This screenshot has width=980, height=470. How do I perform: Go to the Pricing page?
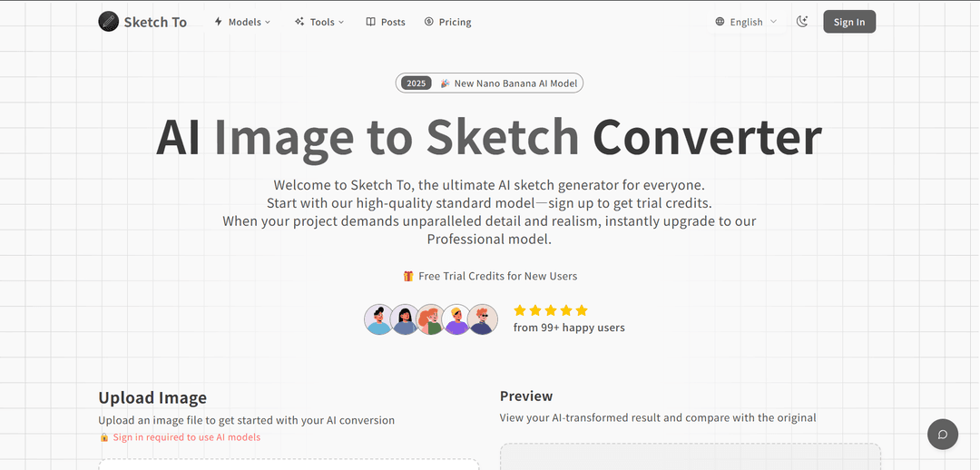click(448, 22)
